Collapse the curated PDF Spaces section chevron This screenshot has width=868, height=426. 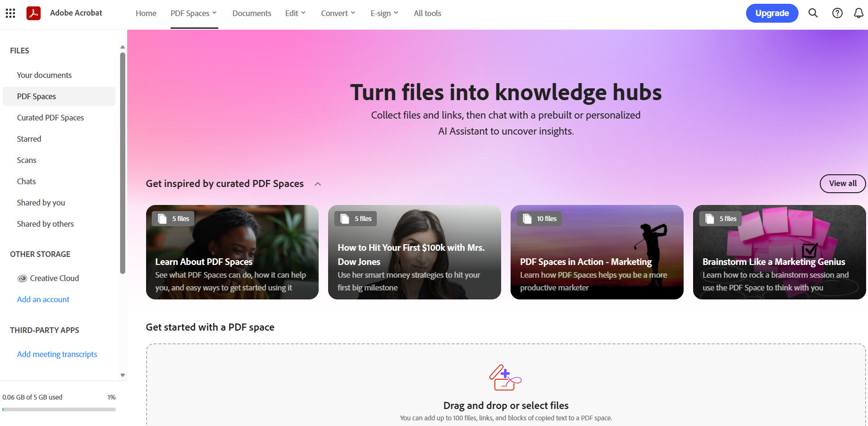pyautogui.click(x=318, y=184)
